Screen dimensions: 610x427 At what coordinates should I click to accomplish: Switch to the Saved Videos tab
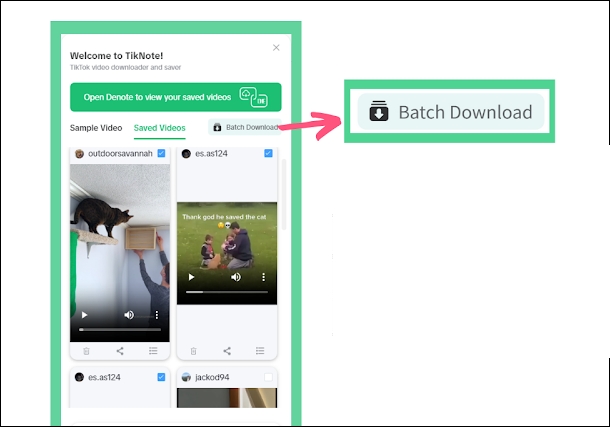pos(159,128)
